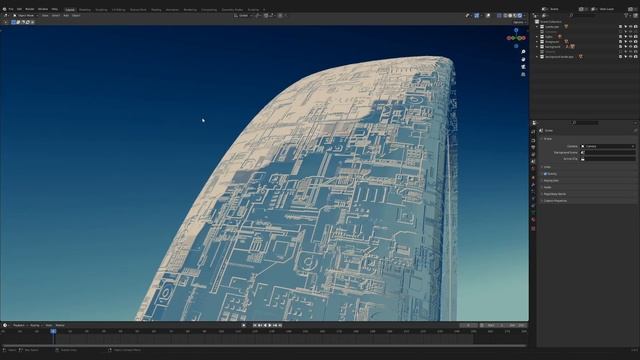Open the File menu
Image resolution: width=640 pixels, height=360 pixels.
11,9
